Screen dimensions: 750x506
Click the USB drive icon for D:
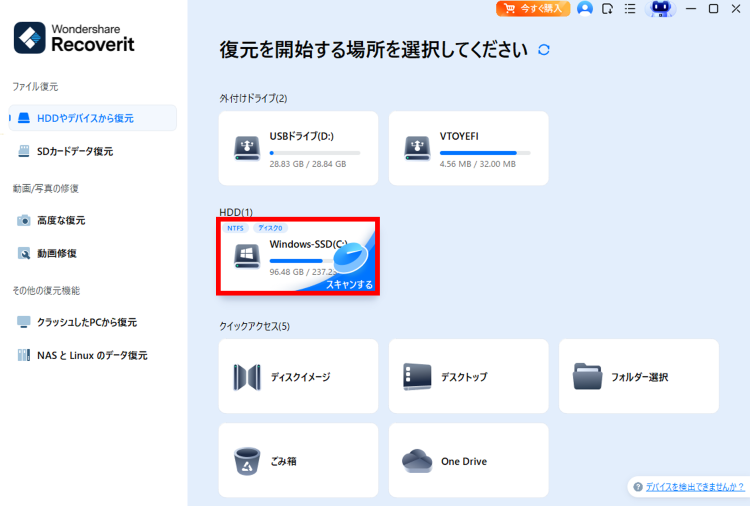(x=247, y=148)
